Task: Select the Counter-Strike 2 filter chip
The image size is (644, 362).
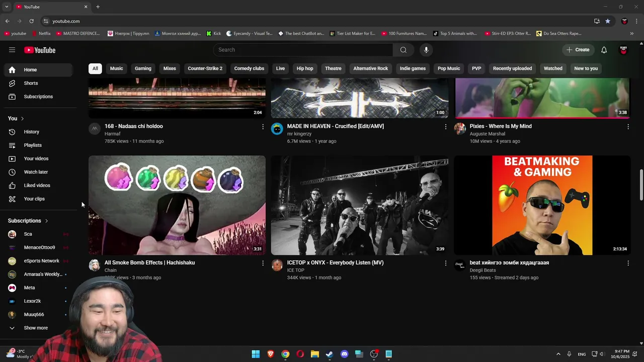Action: click(x=205, y=68)
